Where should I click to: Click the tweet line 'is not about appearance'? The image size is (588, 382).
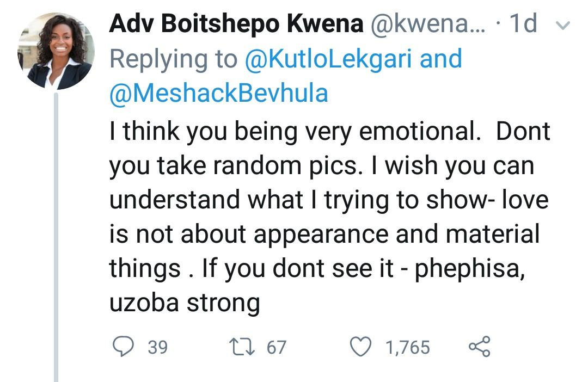click(x=324, y=235)
